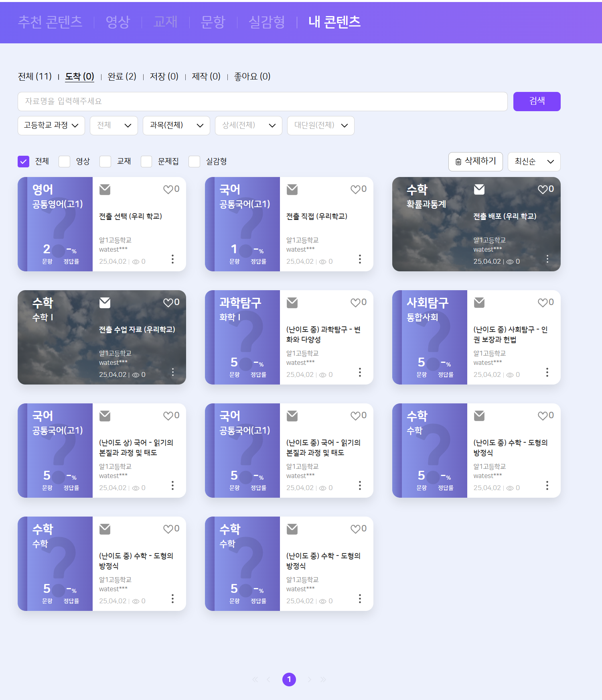Enable the 영상 filter checkbox
Image resolution: width=602 pixels, height=700 pixels.
tap(65, 161)
